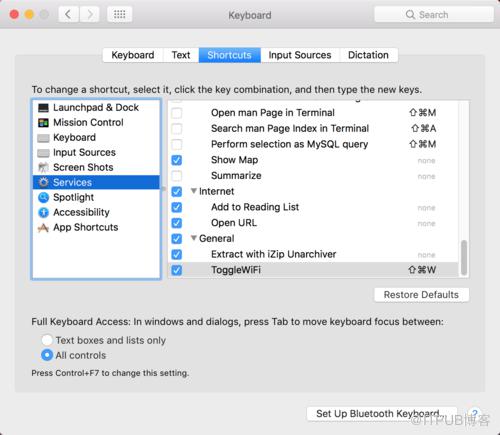Select the App Shortcuts category
Image resolution: width=500 pixels, height=435 pixels.
96,227
